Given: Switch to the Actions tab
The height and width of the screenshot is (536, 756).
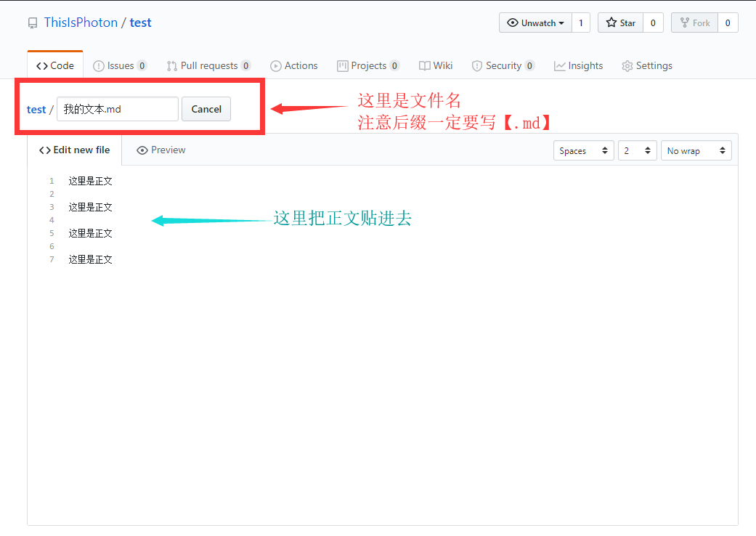Looking at the screenshot, I should pos(294,65).
